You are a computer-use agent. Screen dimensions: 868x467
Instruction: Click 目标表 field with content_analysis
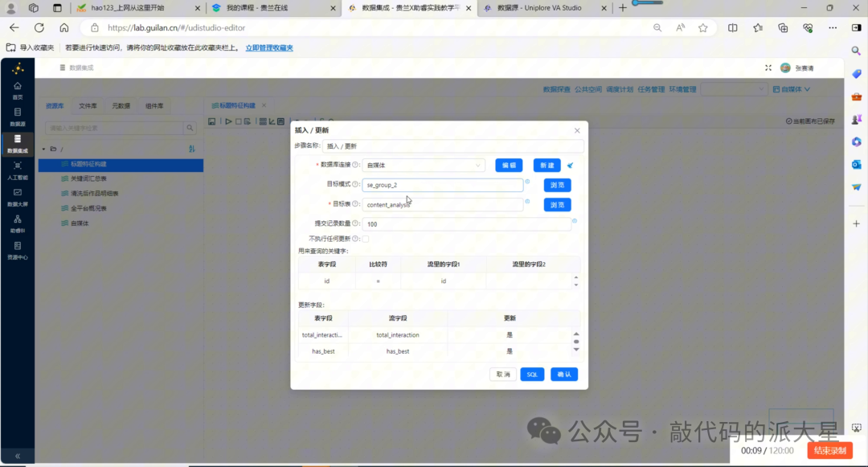[442, 205]
